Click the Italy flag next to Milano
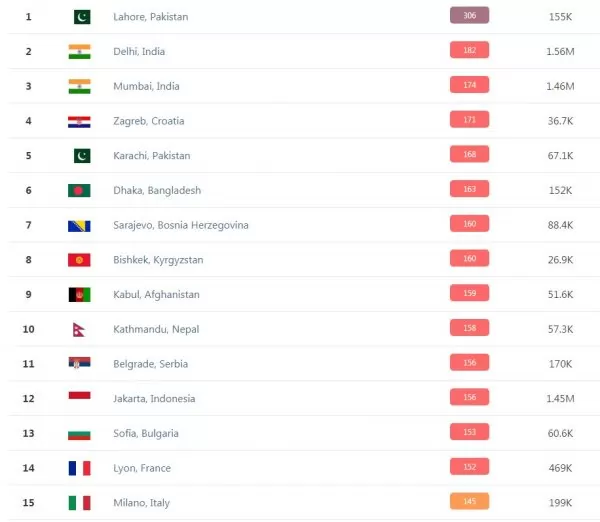The height and width of the screenshot is (522, 600). [79, 503]
